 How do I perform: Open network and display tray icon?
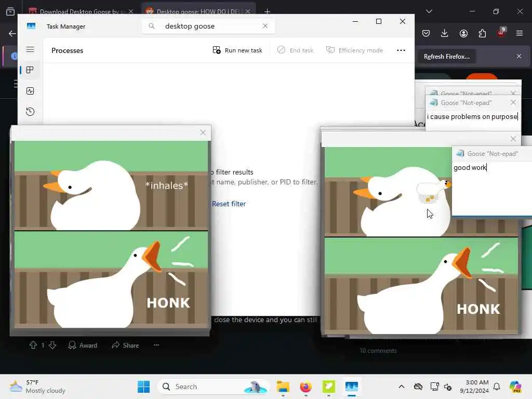[x=434, y=387]
